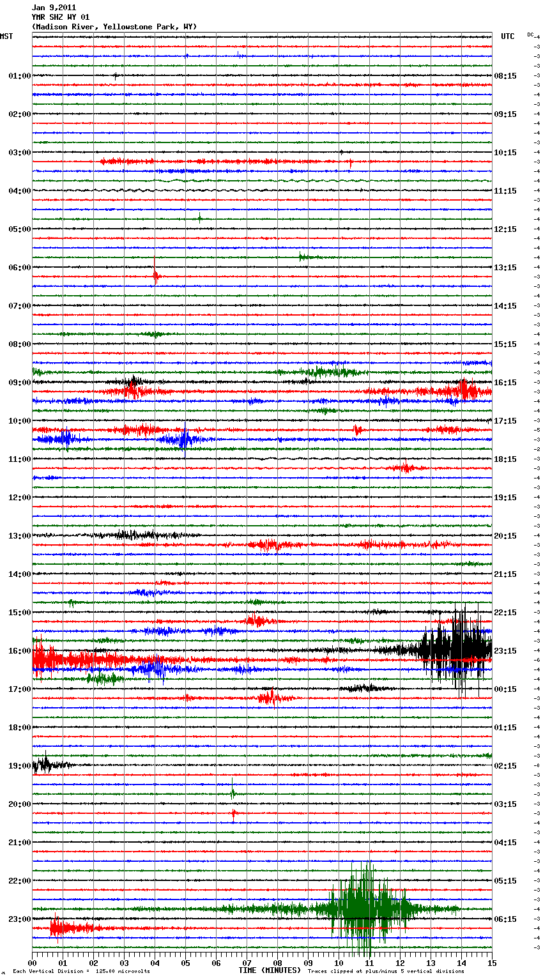Select the 01:00 MST row label
Viewport: 543px width, 980px height.
pyautogui.click(x=20, y=76)
